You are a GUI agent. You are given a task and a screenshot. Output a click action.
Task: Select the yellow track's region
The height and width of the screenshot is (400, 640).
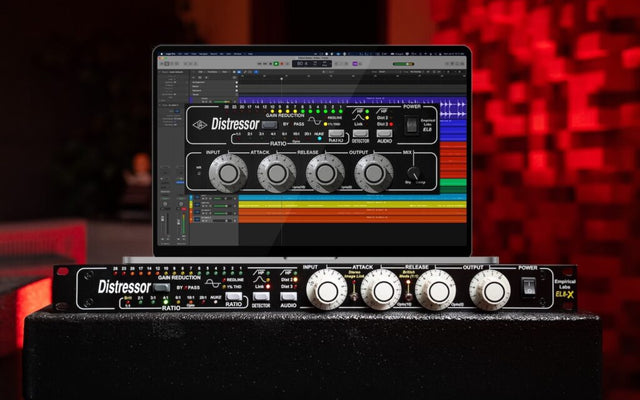352,204
